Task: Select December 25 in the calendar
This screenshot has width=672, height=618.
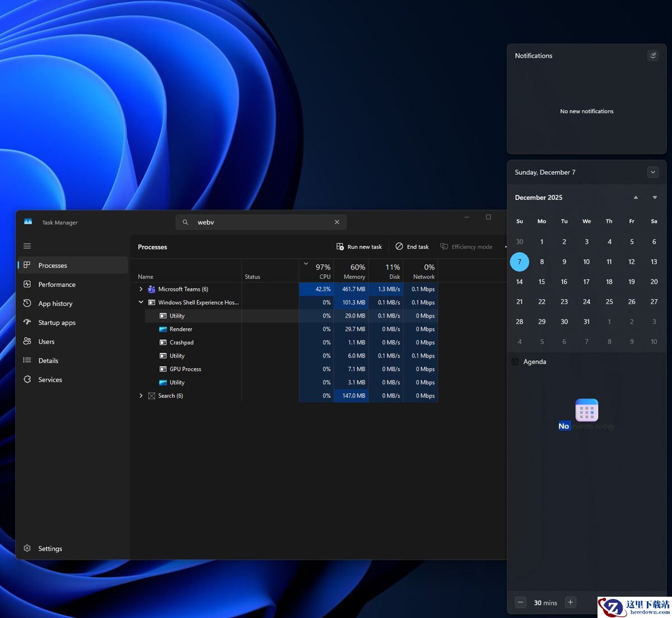Action: pos(609,301)
